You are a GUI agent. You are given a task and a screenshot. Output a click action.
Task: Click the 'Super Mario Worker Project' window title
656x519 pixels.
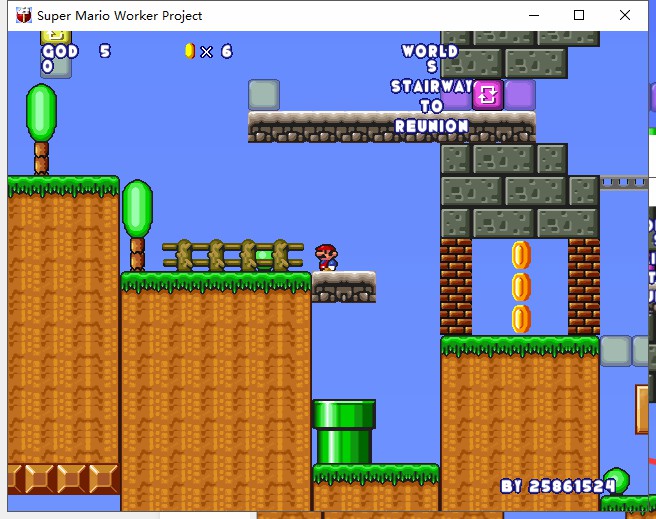[x=120, y=15]
